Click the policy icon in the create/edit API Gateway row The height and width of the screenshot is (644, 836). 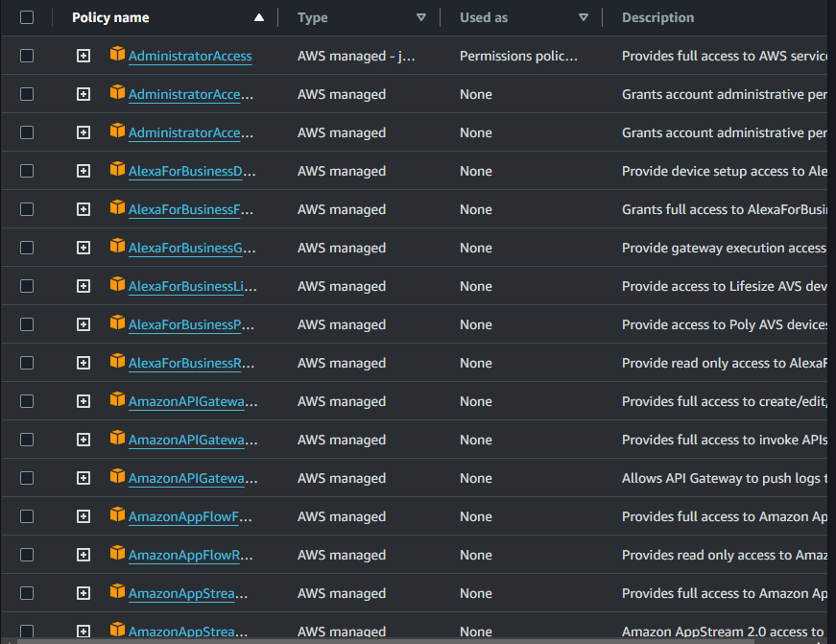point(117,399)
